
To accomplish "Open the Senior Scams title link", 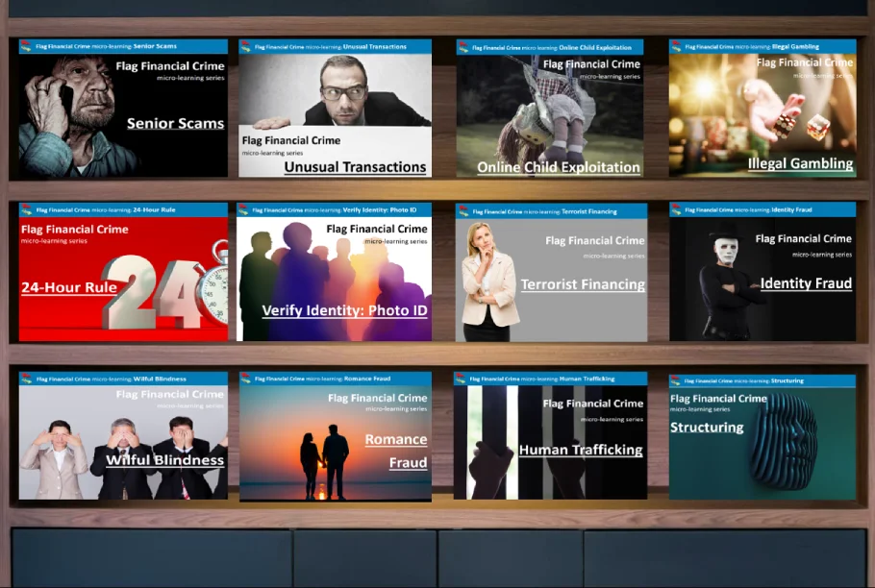I will coord(175,123).
